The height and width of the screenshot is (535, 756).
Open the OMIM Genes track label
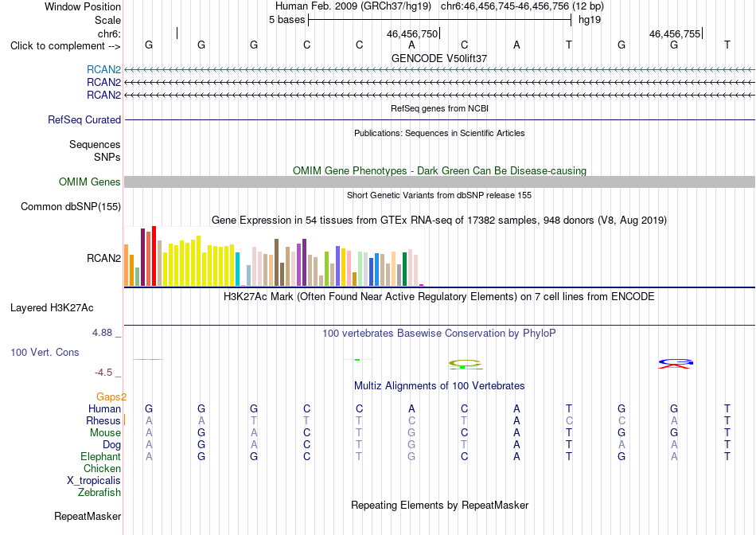click(90, 182)
